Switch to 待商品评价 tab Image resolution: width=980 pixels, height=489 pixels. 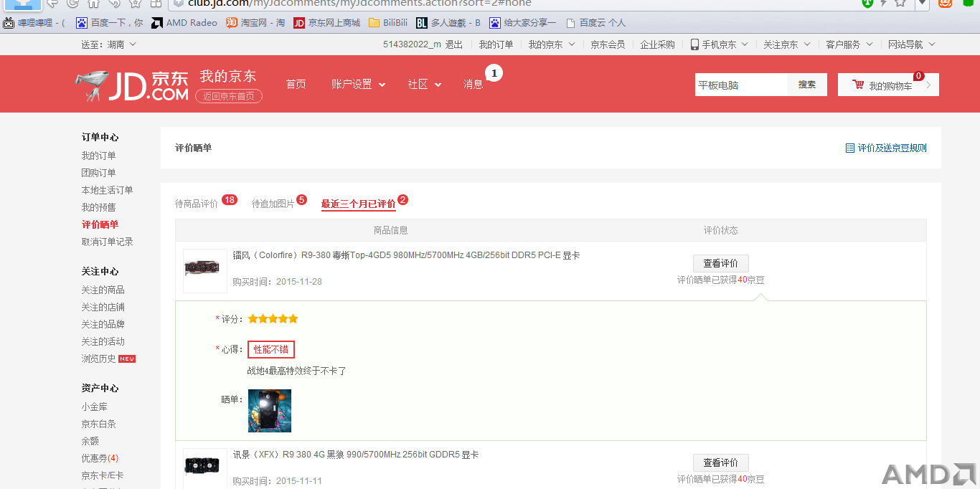[x=197, y=204]
